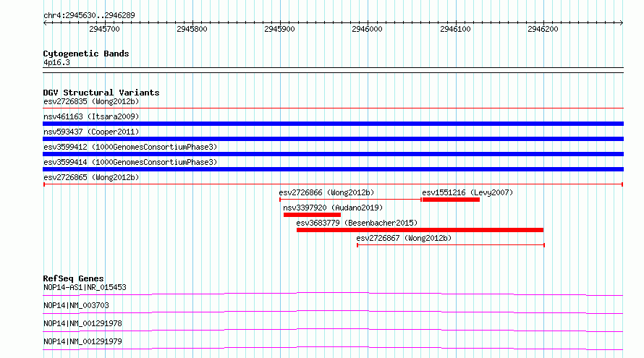644x358 pixels.
Task: Click ruler position 2946100
Action: pyautogui.click(x=455, y=29)
